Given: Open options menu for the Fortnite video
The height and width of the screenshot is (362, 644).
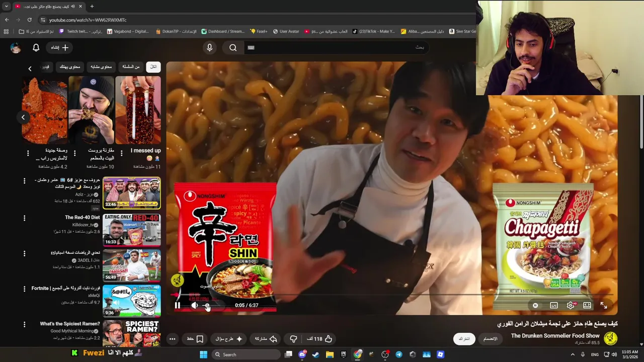Looking at the screenshot, I should (24, 289).
